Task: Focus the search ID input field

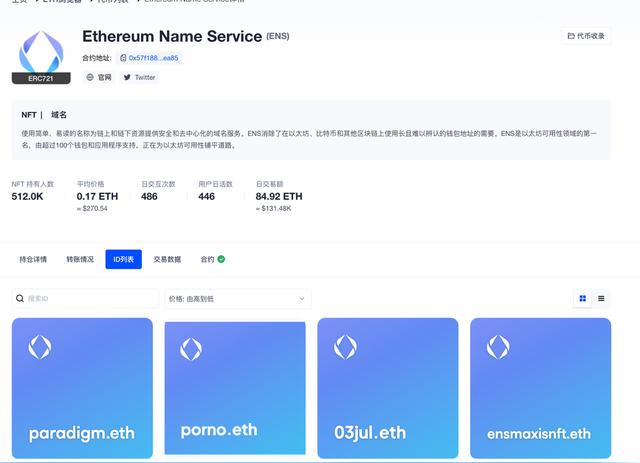Action: tap(85, 298)
